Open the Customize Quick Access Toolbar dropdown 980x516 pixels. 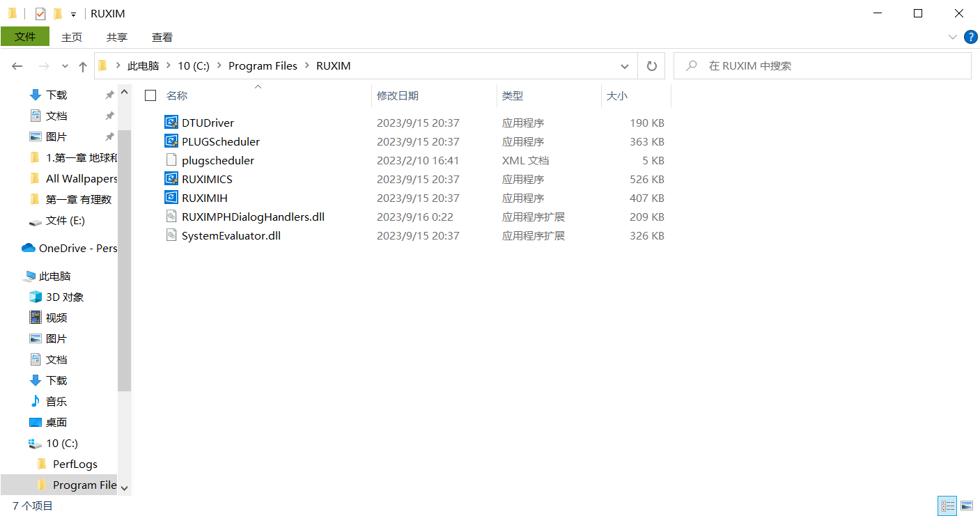click(73, 14)
